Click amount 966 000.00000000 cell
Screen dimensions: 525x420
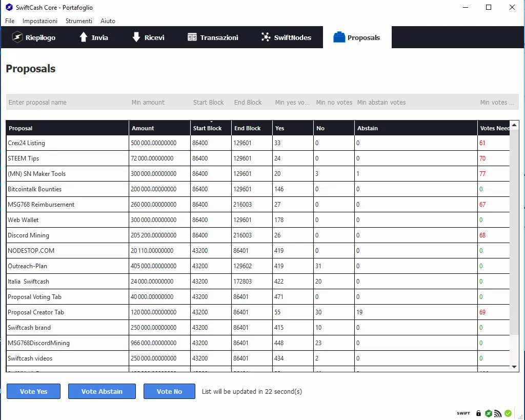pos(160,343)
